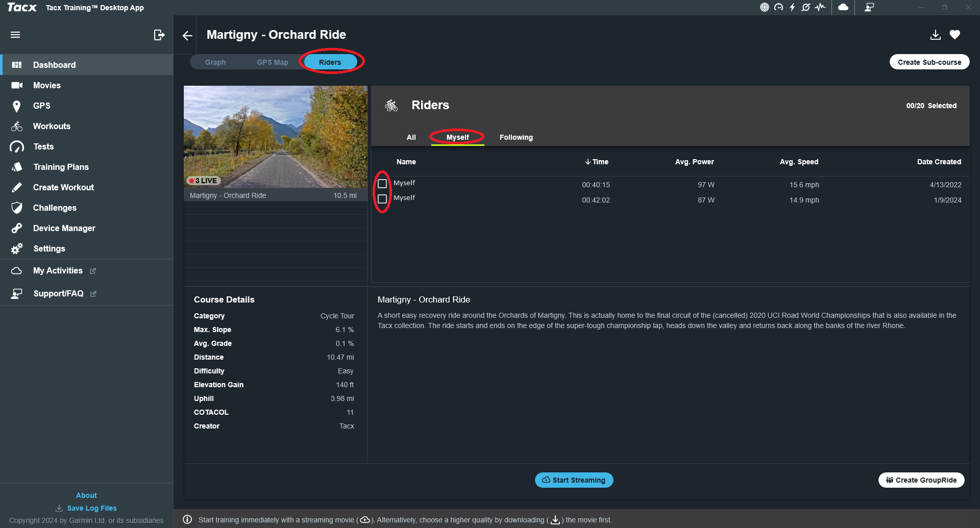The height and width of the screenshot is (528, 980).
Task: Mark the course as favorite with the heart icon
Action: pyautogui.click(x=955, y=35)
